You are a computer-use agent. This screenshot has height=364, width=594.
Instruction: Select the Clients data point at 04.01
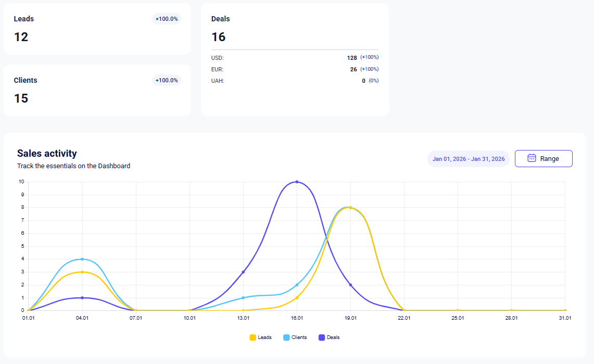82,259
